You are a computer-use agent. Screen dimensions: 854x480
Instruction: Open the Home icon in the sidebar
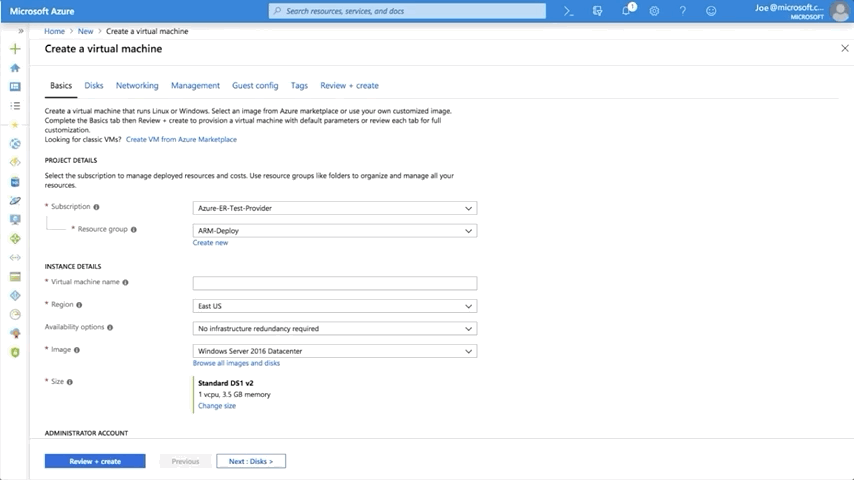[15, 68]
